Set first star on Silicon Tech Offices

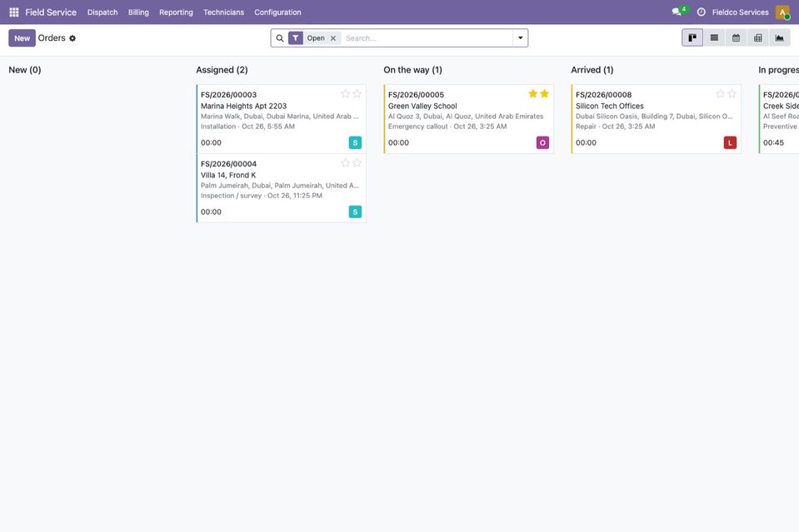point(721,94)
